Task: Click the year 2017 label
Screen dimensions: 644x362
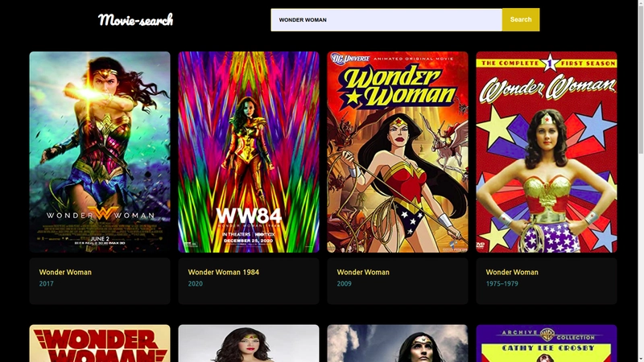Action: (47, 284)
